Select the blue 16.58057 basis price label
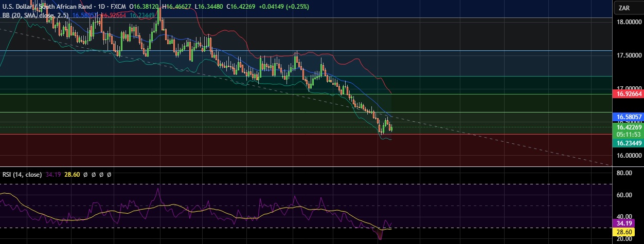The image size is (644, 244). coord(629,117)
